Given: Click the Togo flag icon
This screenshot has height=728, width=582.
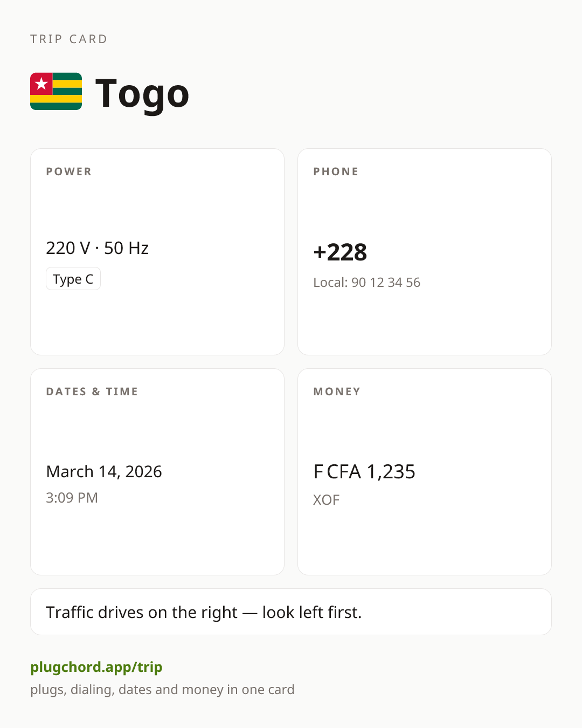Looking at the screenshot, I should pyautogui.click(x=56, y=91).
